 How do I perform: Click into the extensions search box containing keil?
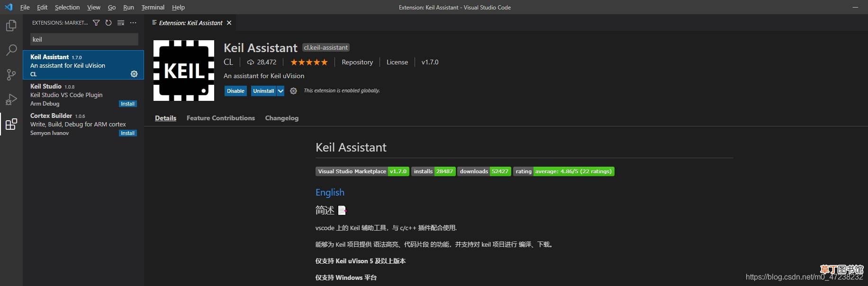tap(84, 39)
